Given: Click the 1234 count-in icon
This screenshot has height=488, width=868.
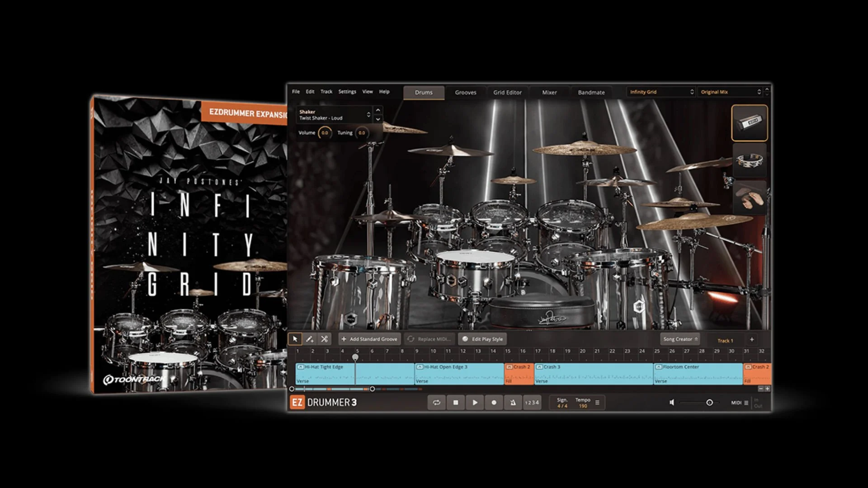Looking at the screenshot, I should point(532,402).
